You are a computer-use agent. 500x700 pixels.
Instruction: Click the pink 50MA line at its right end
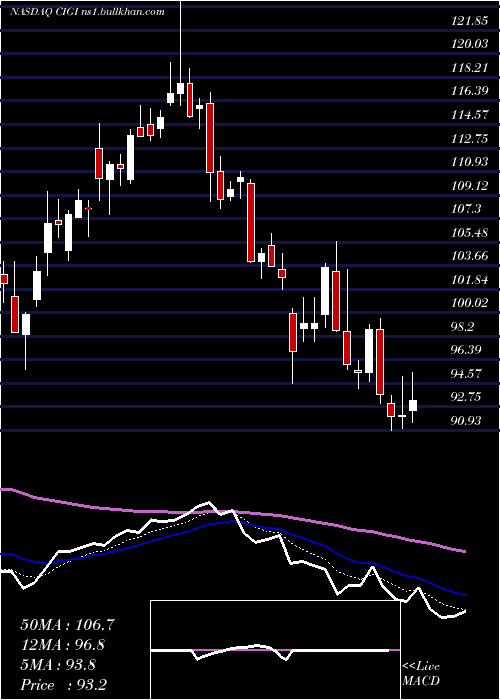click(x=463, y=551)
